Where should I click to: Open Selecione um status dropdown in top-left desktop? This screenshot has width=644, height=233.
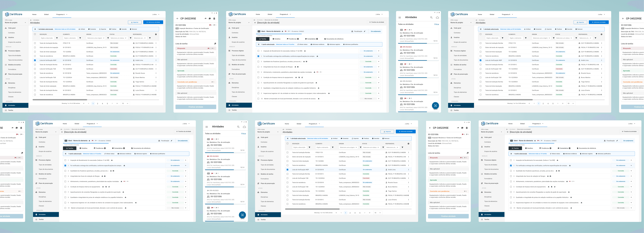(x=119, y=38)
